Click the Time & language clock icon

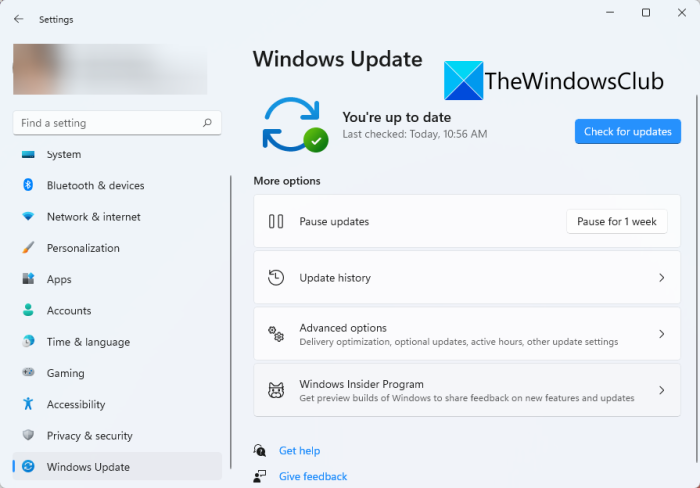click(x=28, y=341)
